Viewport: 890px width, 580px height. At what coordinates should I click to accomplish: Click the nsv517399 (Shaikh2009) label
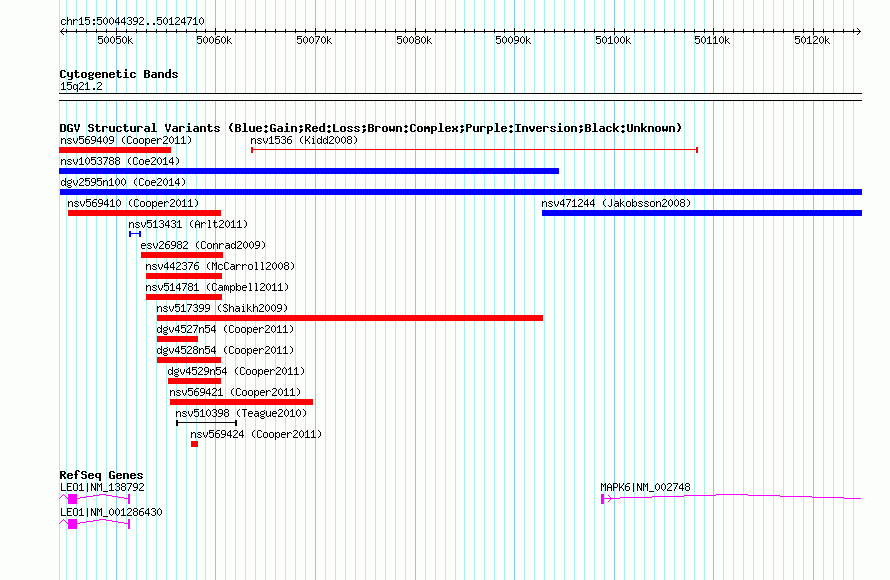pyautogui.click(x=222, y=308)
